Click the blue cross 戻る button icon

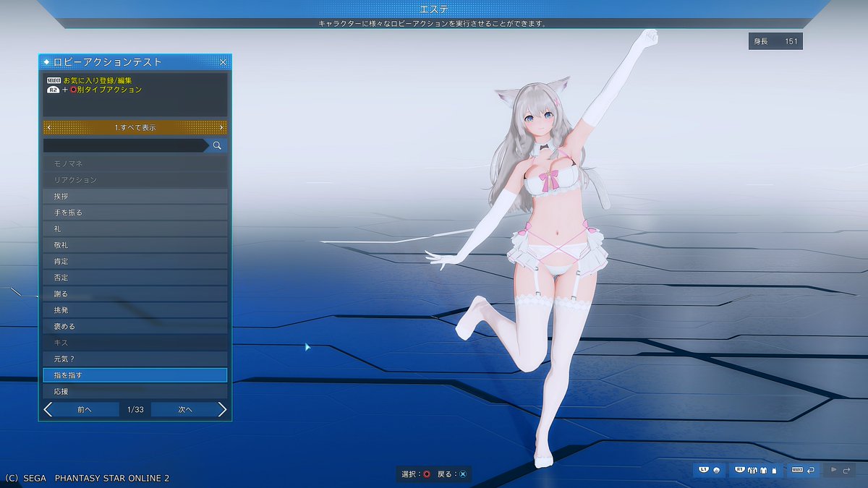(463, 474)
